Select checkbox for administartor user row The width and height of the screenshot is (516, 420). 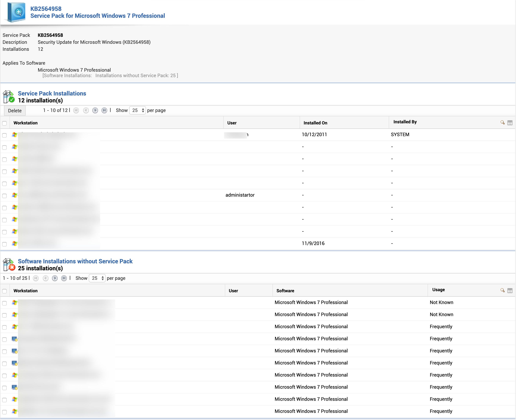[4, 196]
